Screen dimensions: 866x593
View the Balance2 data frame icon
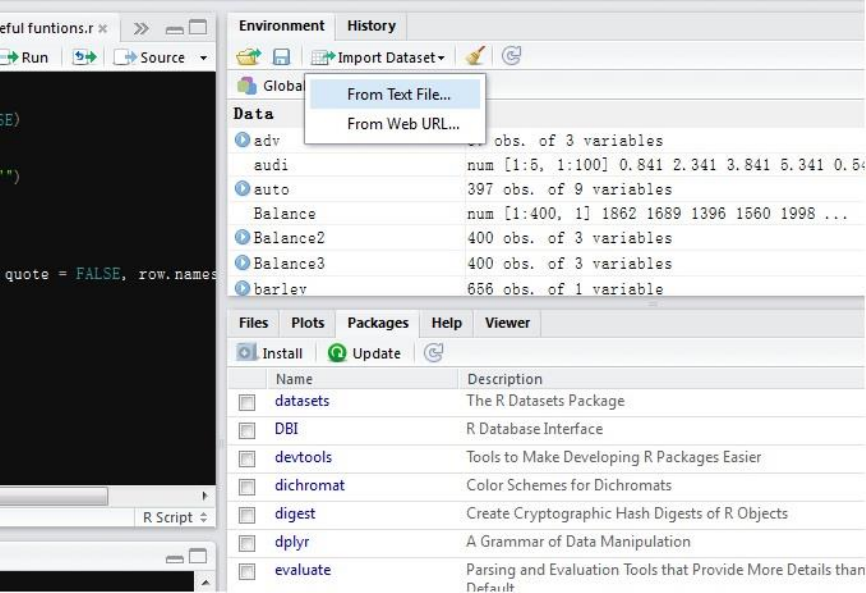(x=242, y=237)
